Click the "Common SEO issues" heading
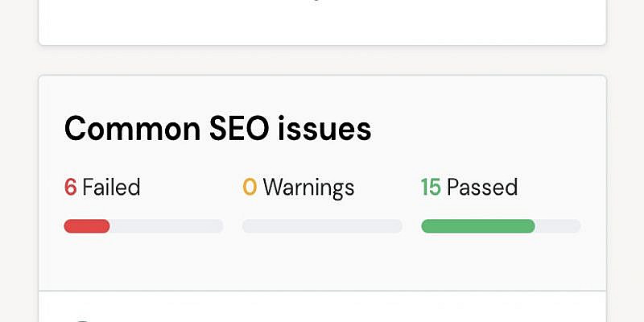This screenshot has height=322, width=644. 217,129
